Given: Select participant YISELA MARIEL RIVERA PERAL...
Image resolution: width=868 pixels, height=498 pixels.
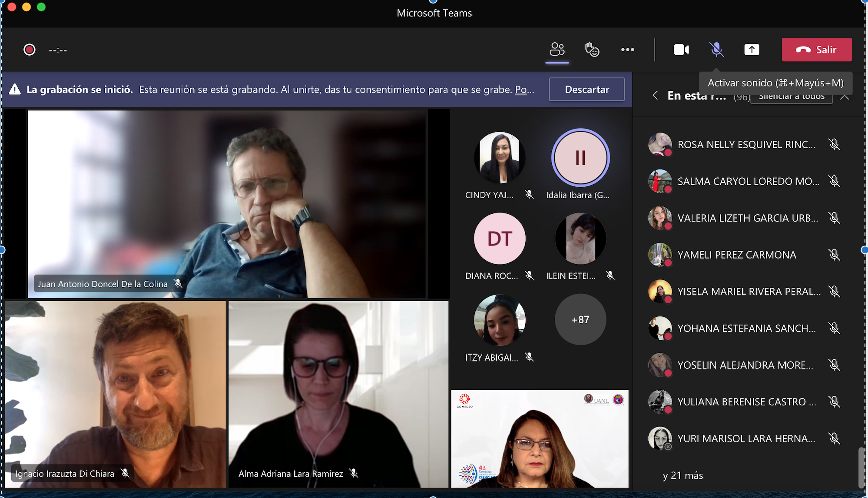Looking at the screenshot, I should click(x=746, y=291).
